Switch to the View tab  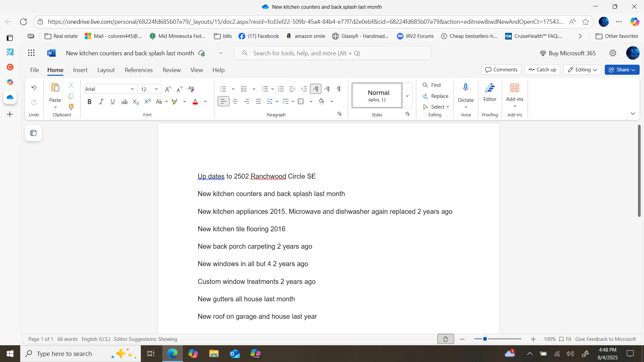197,70
